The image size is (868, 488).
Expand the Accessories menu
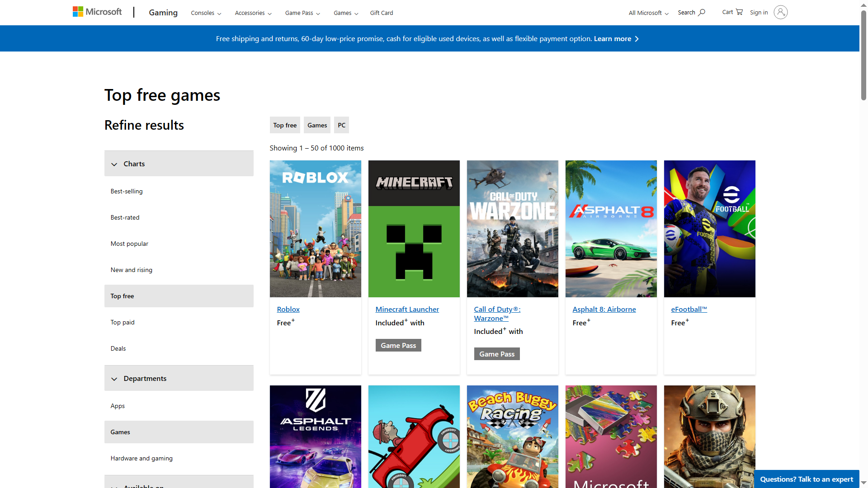click(253, 13)
